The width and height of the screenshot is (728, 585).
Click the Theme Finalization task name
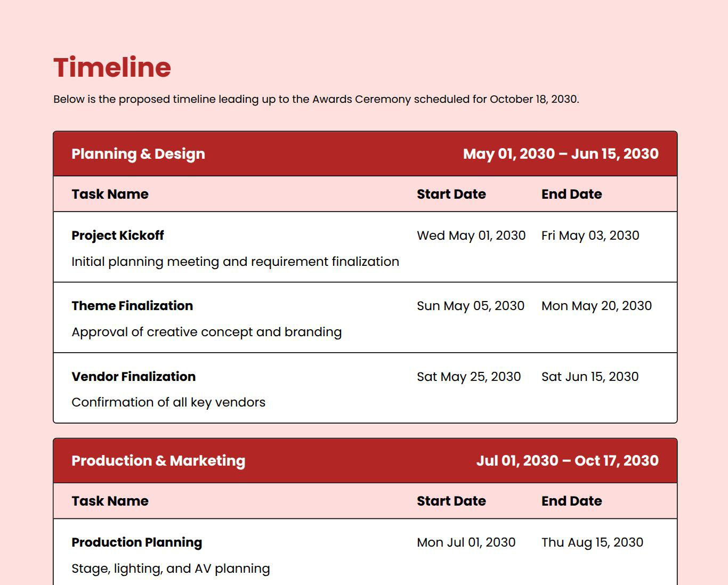click(132, 306)
